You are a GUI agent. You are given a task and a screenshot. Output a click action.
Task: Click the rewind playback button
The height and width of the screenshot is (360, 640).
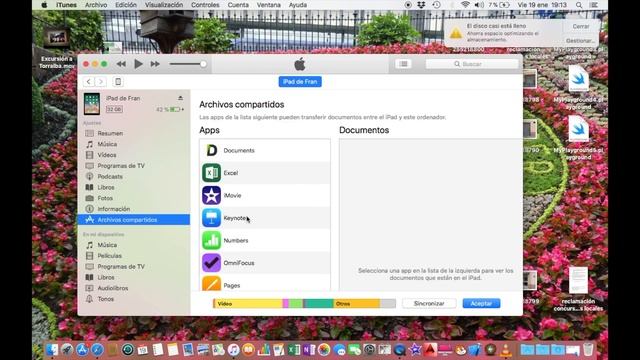point(121,64)
